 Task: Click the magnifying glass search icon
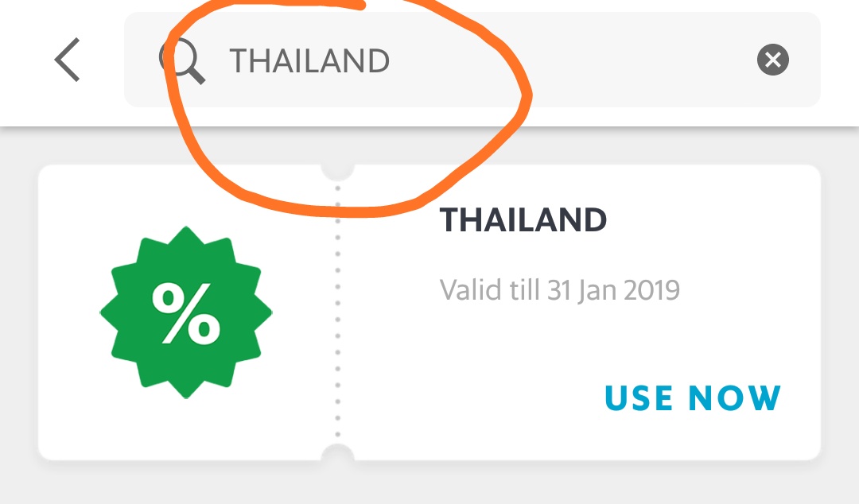[x=183, y=62]
